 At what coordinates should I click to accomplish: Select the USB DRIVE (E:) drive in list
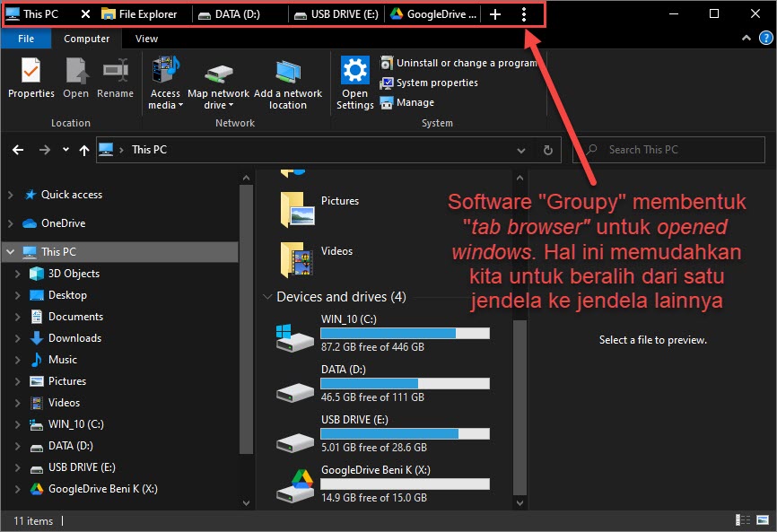pos(382,433)
